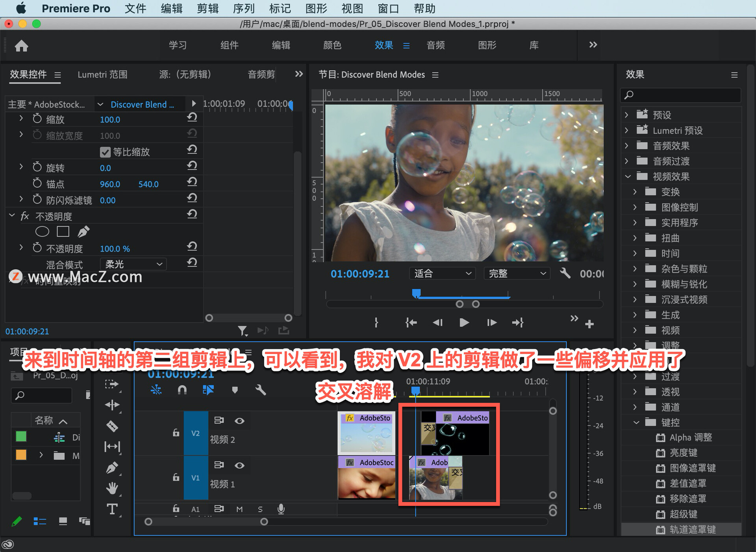This screenshot has width=756, height=552.
Task: Switch to the 音频 workspace
Action: (x=435, y=45)
